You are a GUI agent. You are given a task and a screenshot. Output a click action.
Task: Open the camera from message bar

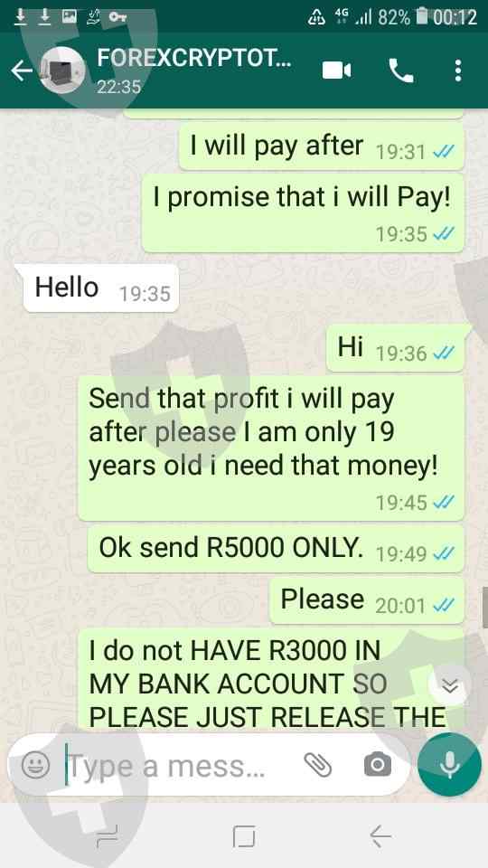pyautogui.click(x=378, y=765)
